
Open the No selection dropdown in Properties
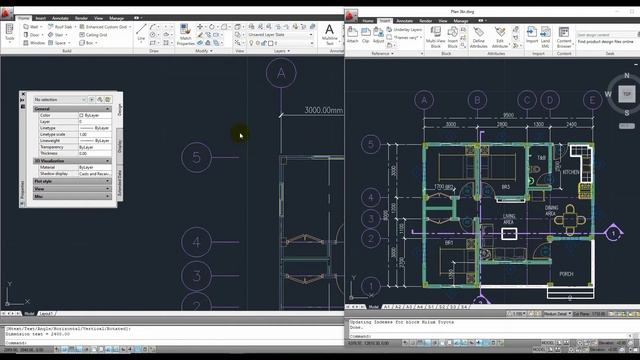tap(60, 100)
